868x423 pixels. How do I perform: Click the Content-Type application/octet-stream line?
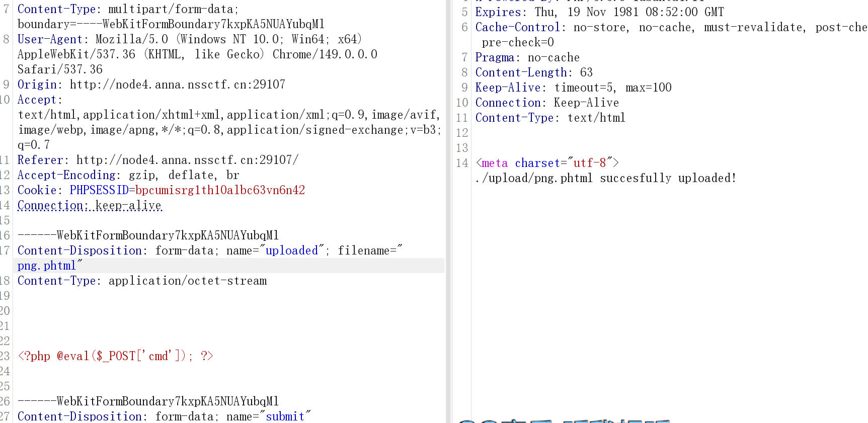pos(142,281)
